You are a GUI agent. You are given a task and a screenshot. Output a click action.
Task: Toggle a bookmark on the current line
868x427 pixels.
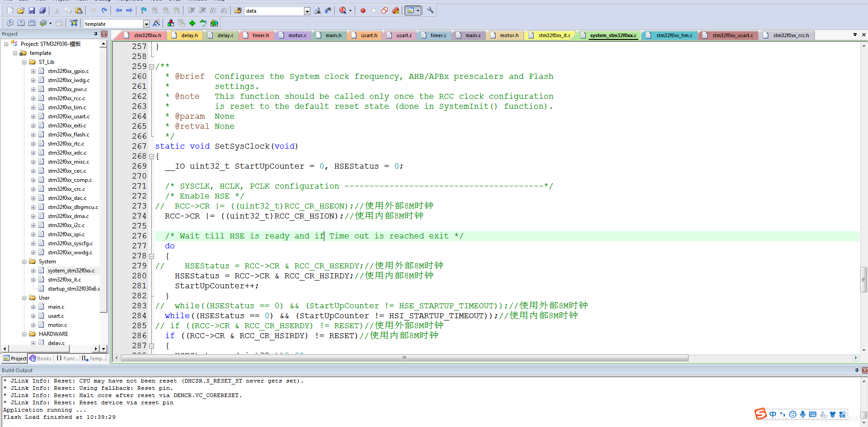(x=144, y=10)
